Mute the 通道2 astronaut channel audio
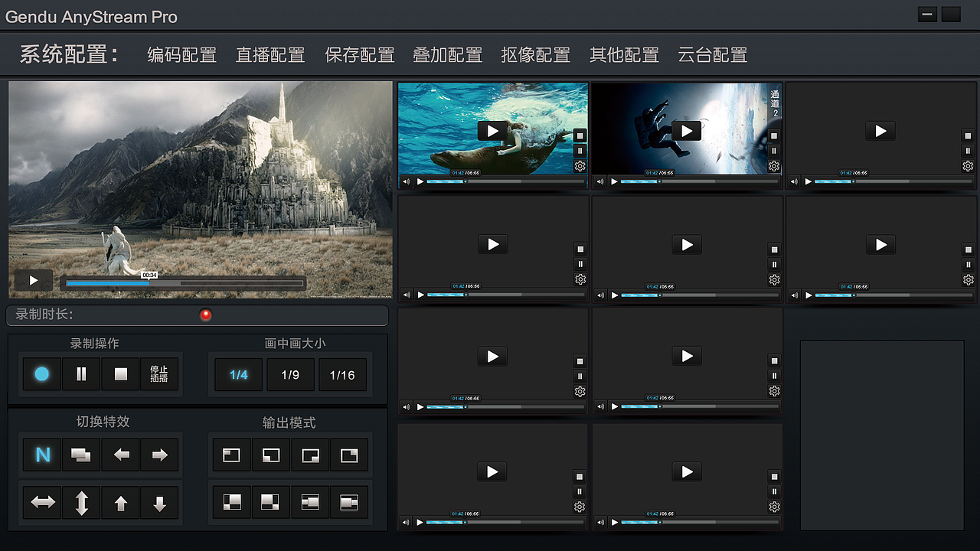The width and height of the screenshot is (980, 551). (x=599, y=182)
